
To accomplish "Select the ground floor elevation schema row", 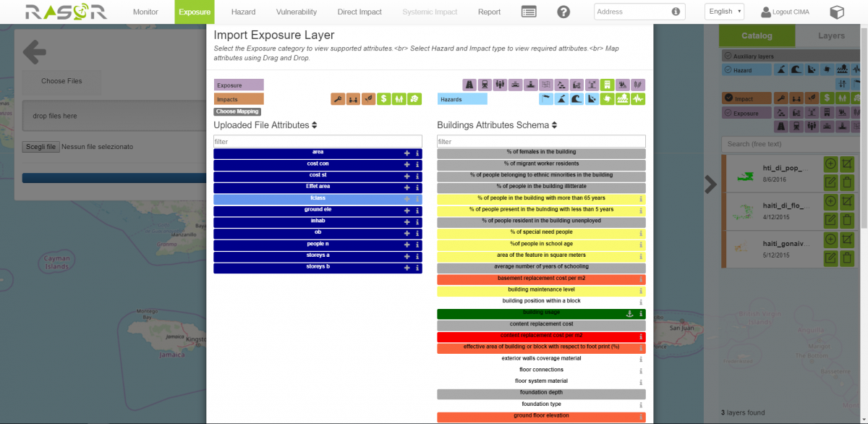I will click(541, 417).
